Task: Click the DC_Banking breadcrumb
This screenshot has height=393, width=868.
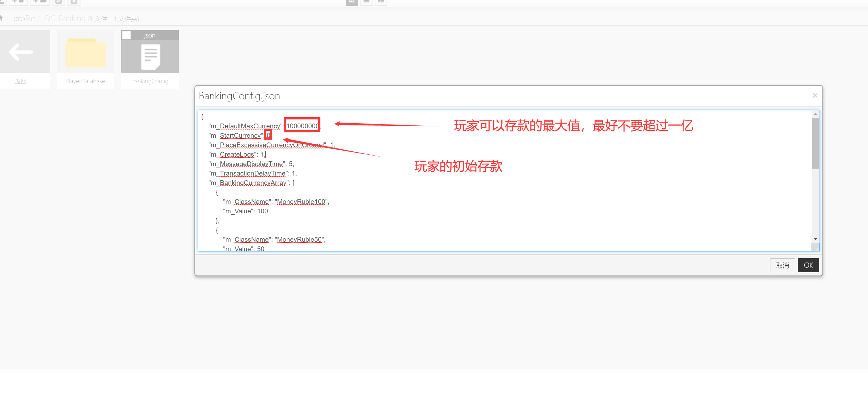Action: pos(65,19)
